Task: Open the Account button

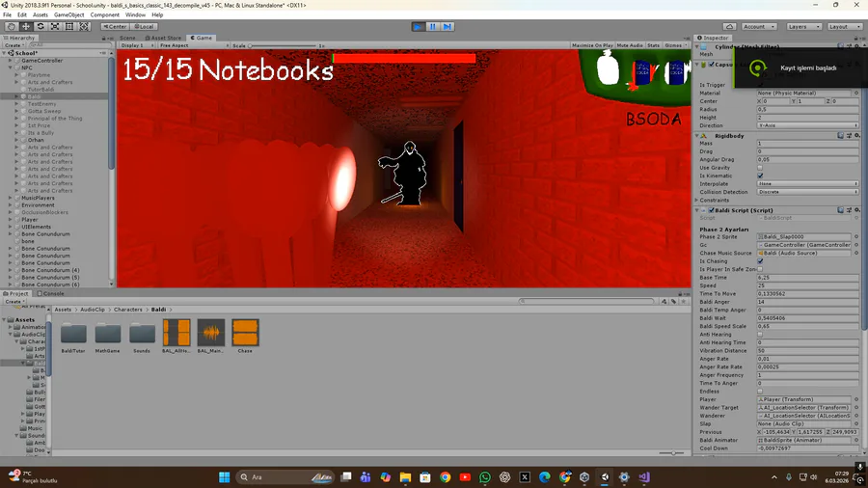Action: click(x=758, y=27)
